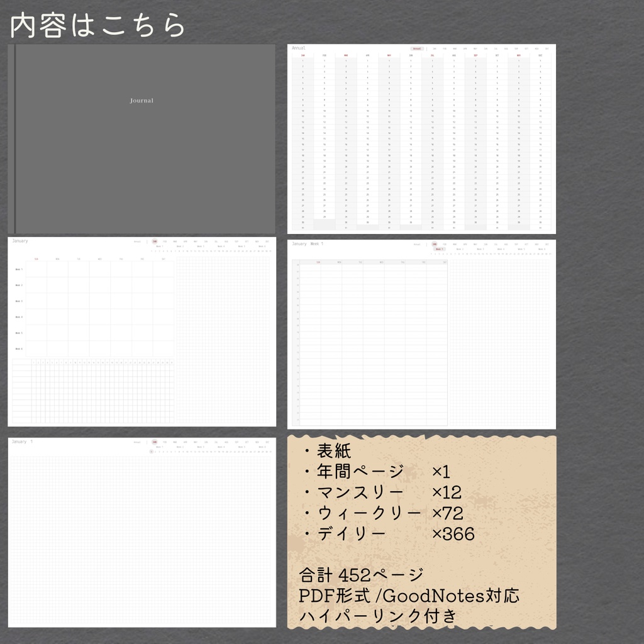The width and height of the screenshot is (644, 644).
Task: Click the ×12 count
Action: 447,492
